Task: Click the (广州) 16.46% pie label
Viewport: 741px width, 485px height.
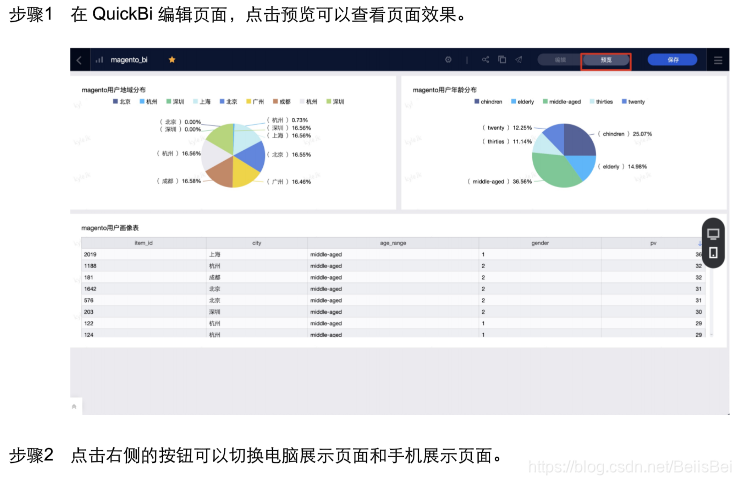Action: pos(289,182)
